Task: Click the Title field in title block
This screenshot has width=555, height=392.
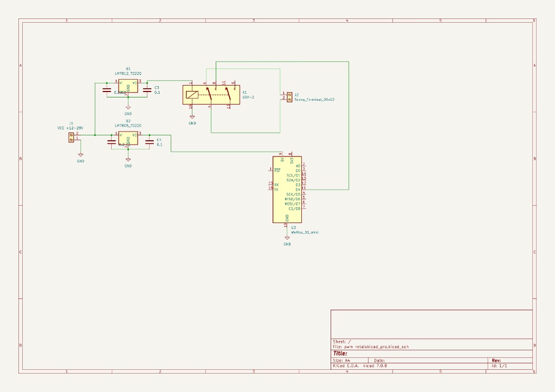Action: click(340, 353)
